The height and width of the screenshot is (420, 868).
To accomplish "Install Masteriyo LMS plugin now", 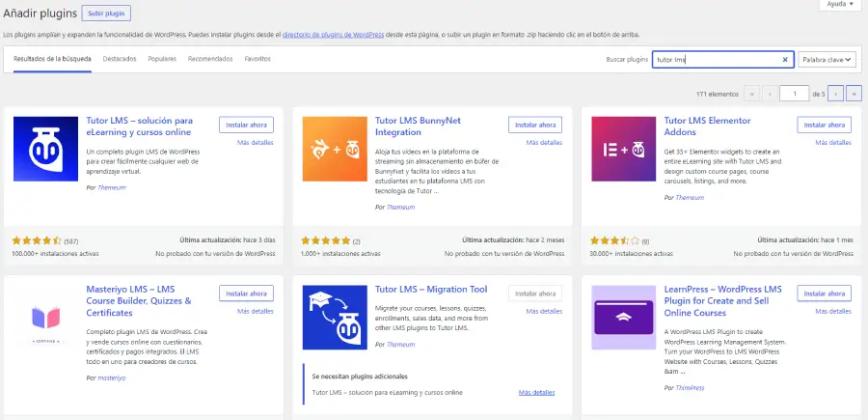I will (x=246, y=294).
